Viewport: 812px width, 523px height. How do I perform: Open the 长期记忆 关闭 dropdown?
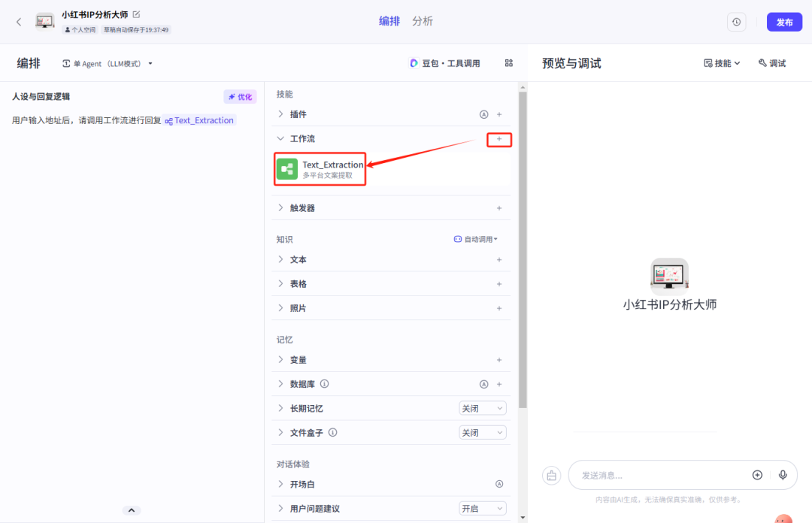(x=482, y=408)
